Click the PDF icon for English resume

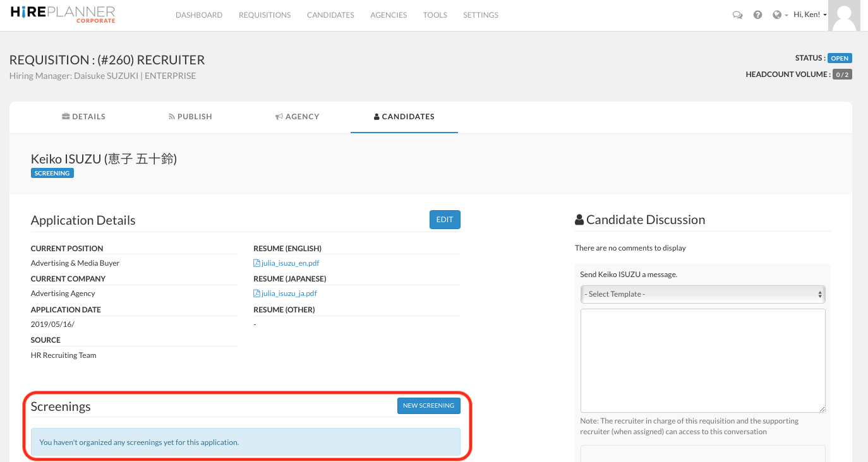pos(256,263)
